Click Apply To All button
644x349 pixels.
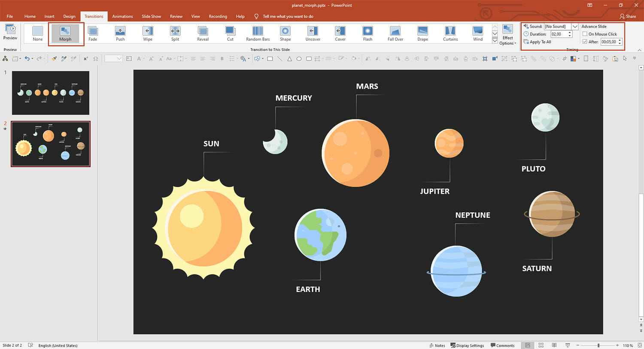pos(537,42)
